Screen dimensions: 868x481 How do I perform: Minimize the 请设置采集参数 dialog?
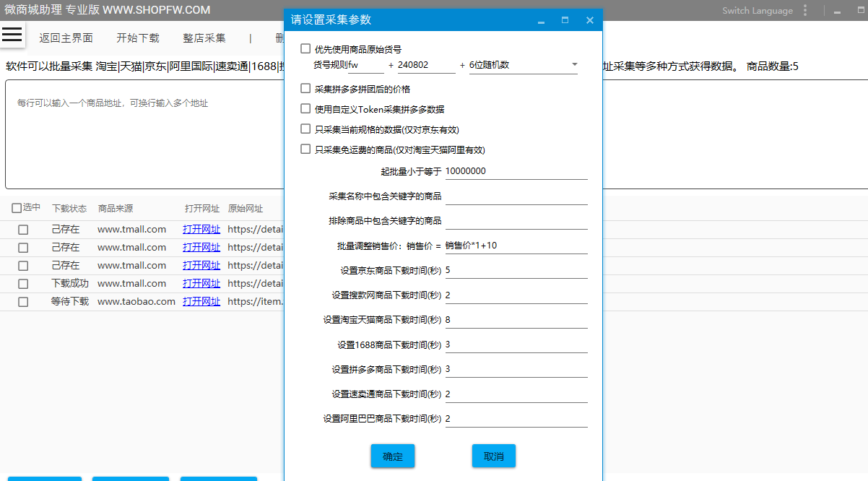point(541,21)
